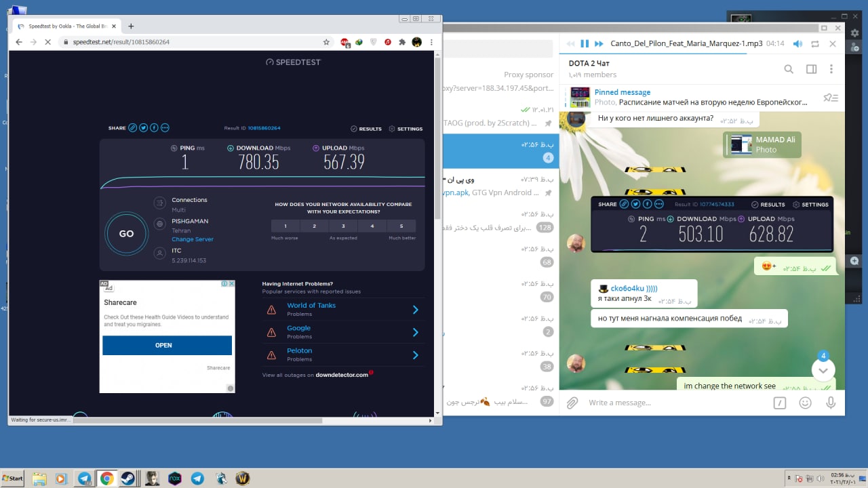Open the Speedtest SETTINGS page
868x488 pixels.
click(406, 129)
